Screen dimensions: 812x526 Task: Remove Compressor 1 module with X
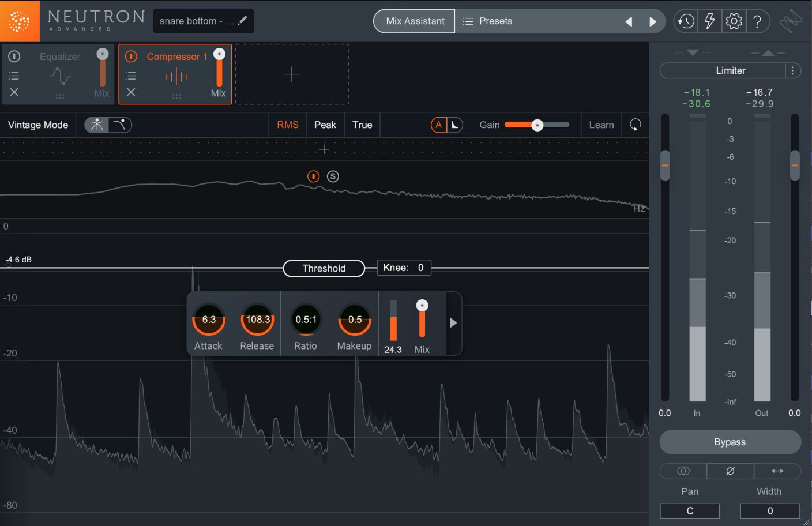point(131,92)
